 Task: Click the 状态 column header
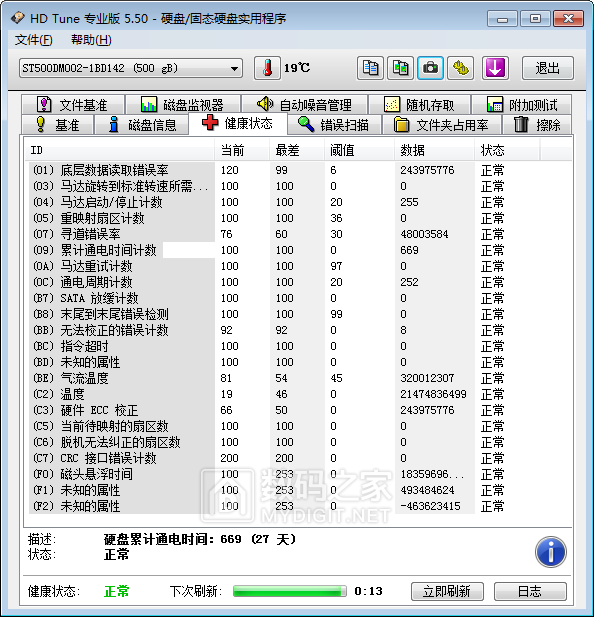507,150
